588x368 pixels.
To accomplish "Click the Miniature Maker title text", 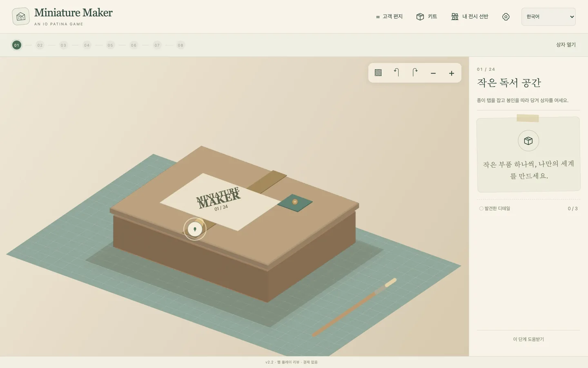I will 73,13.
